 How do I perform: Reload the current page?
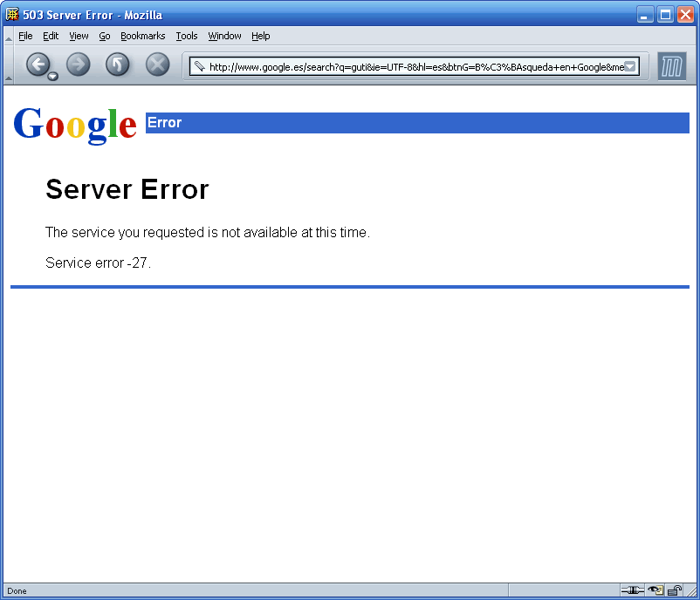pos(117,64)
